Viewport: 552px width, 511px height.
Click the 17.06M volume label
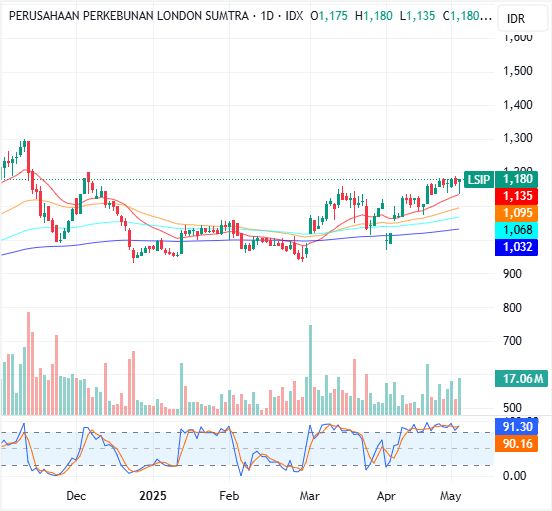[521, 379]
